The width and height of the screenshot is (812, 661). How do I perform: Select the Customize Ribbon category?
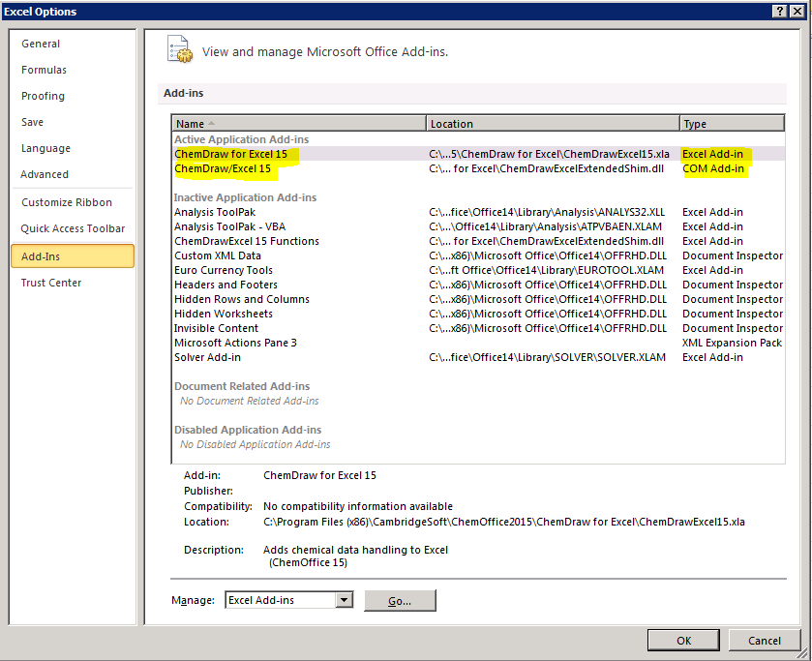pos(67,202)
